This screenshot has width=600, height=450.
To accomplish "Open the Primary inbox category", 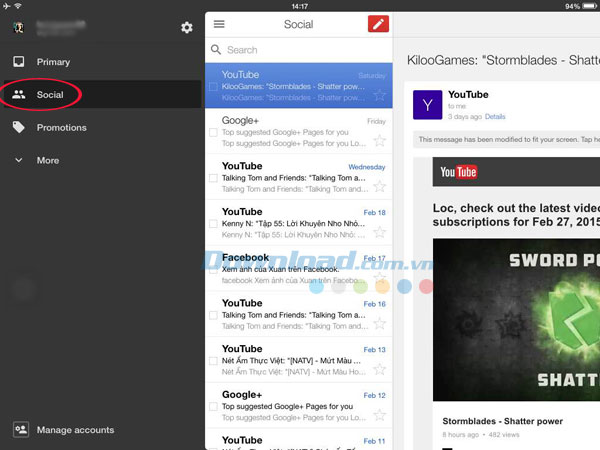I will pos(102,62).
